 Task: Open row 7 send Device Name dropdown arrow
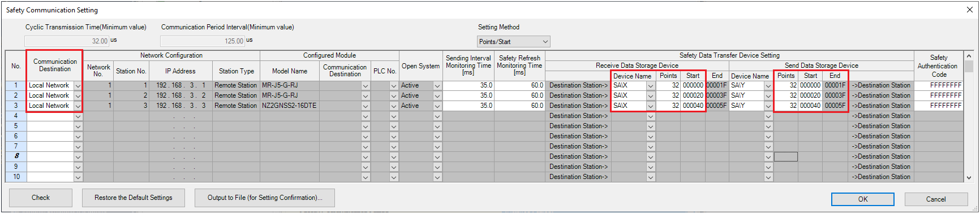(x=768, y=147)
